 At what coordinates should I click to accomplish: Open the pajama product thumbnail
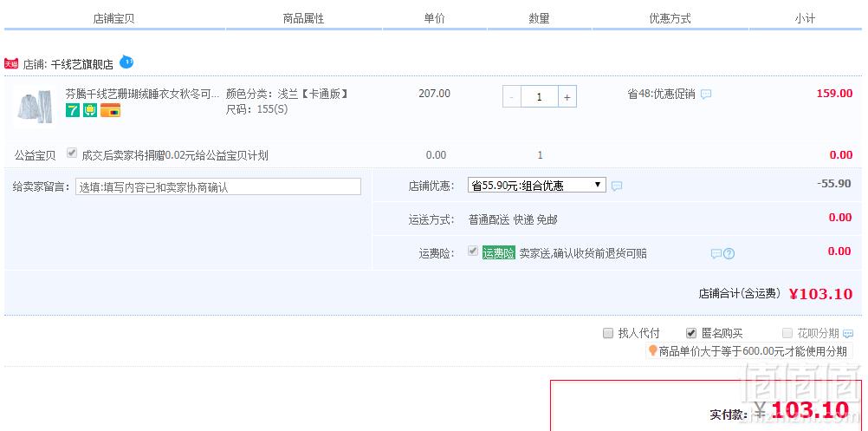[35, 107]
